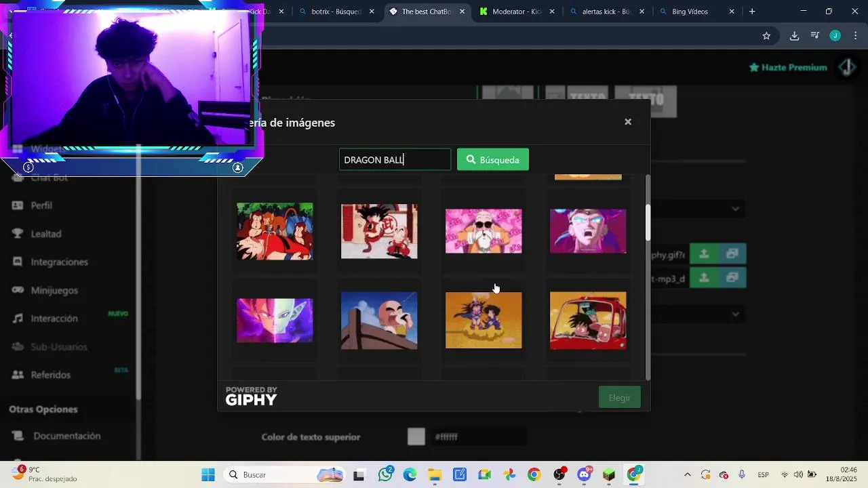Open Microsoft Edge from the taskbar
The image size is (868, 488).
[x=410, y=474]
